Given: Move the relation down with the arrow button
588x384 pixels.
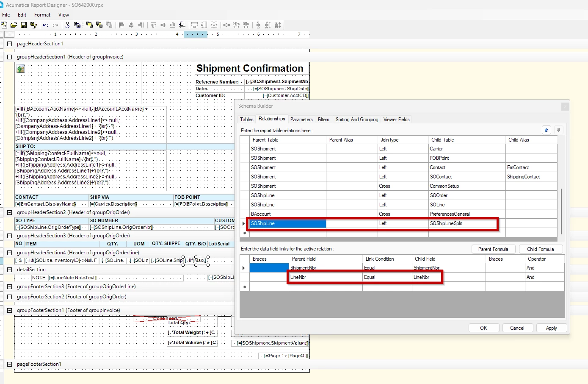Looking at the screenshot, I should pos(558,130).
